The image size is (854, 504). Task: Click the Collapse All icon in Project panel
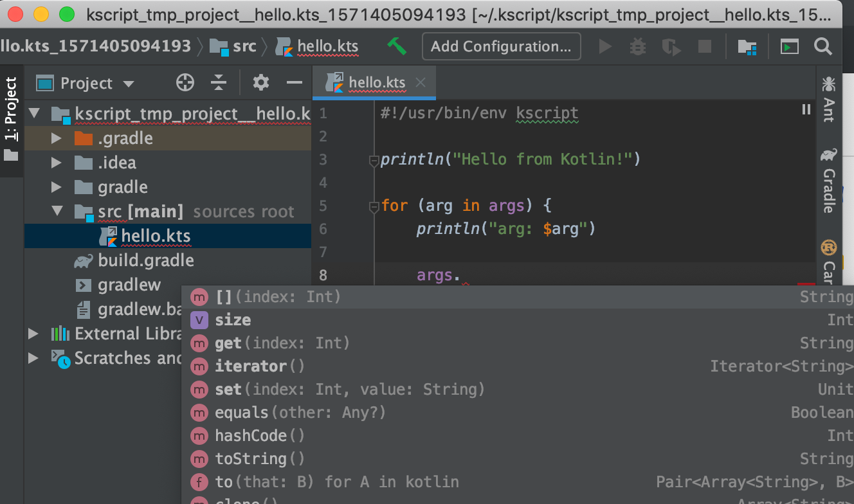coord(219,82)
